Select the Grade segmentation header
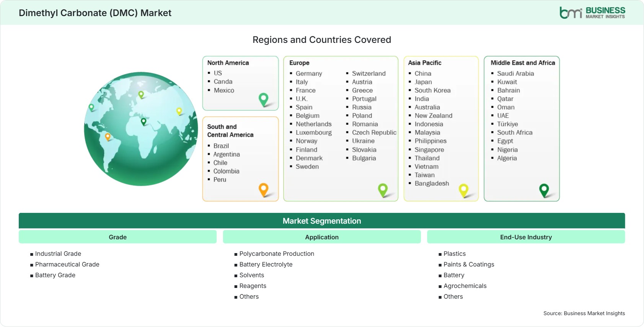The image size is (644, 327). point(117,237)
